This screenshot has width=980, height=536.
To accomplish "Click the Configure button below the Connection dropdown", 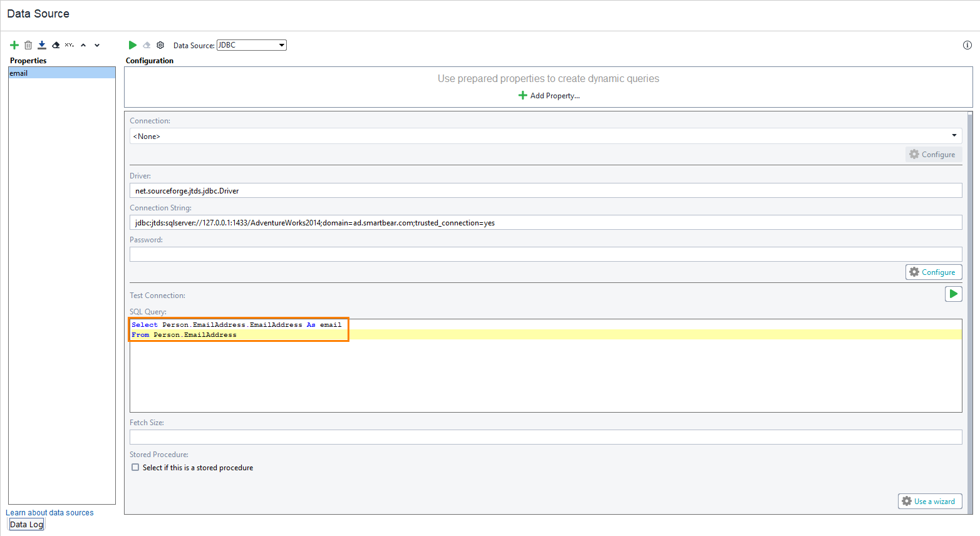I will tap(933, 154).
